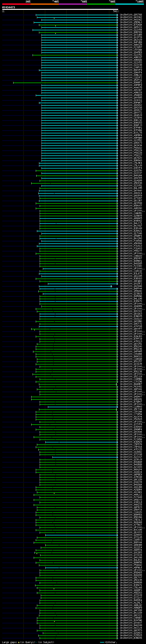Open hit UniRef100_Q9S766

pyautogui.click(x=131, y=15)
